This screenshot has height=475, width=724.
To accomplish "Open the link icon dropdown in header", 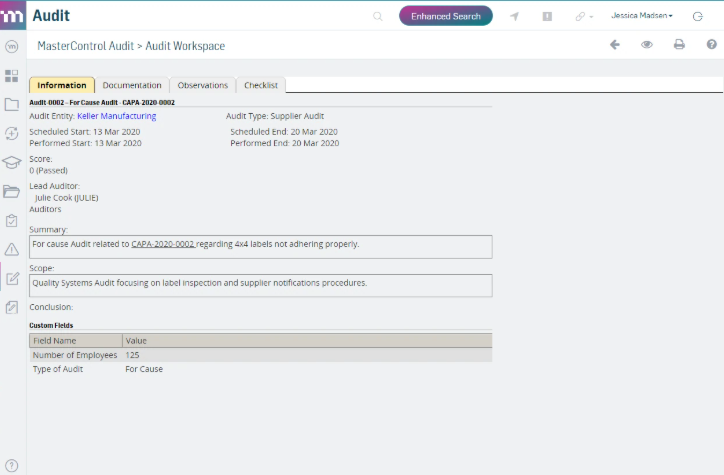I will [x=584, y=17].
